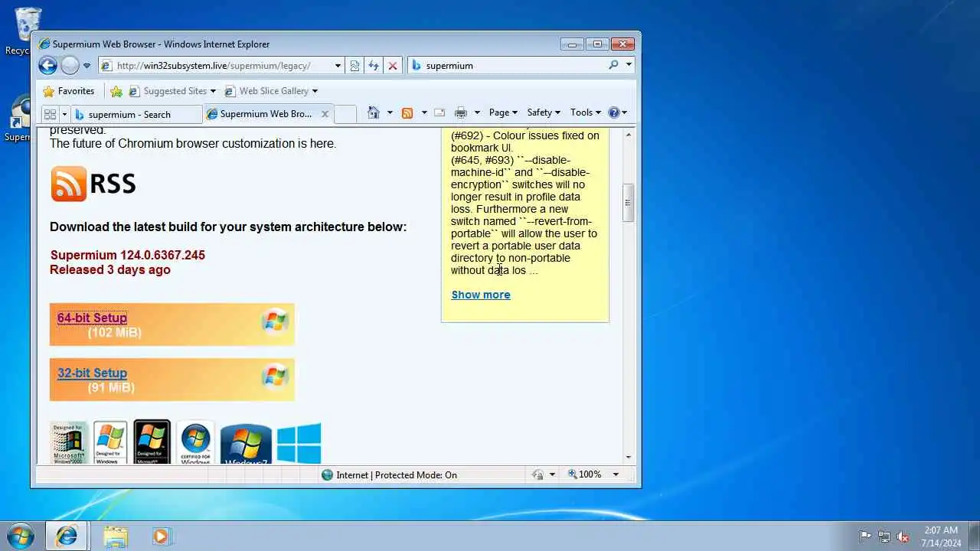980x551 pixels.
Task: Click the 32-bit Setup download link
Action: tap(92, 373)
